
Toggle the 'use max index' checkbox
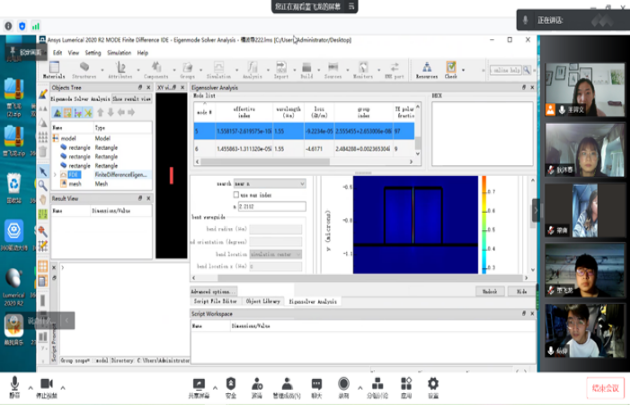point(237,194)
